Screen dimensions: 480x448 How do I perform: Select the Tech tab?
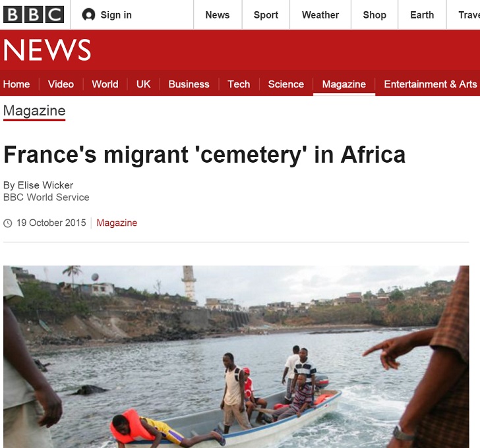[x=239, y=84]
